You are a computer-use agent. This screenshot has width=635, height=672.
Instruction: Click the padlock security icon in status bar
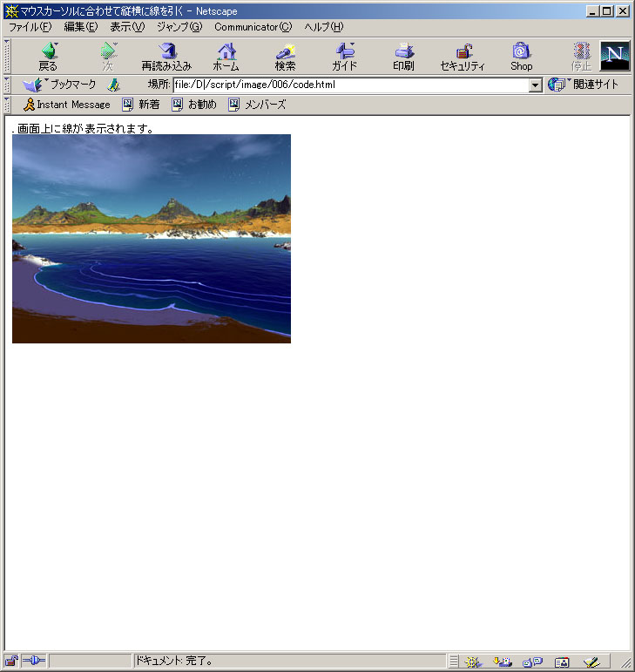tap(11, 662)
